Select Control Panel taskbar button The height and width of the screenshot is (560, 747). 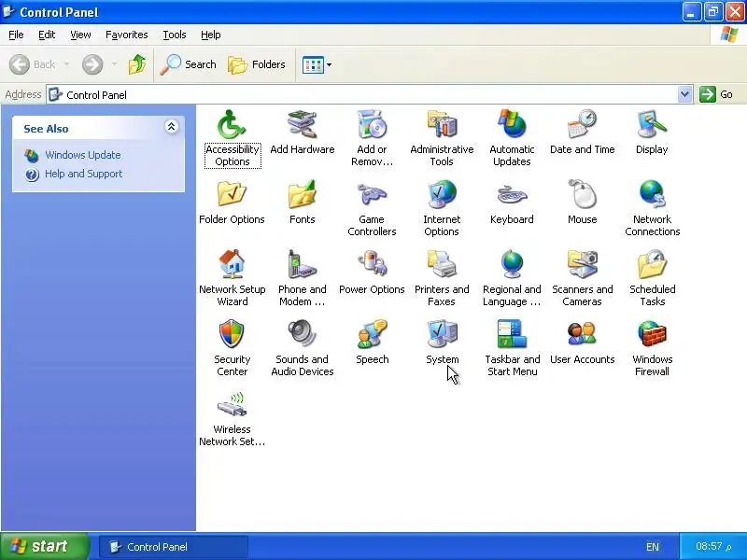(x=174, y=547)
